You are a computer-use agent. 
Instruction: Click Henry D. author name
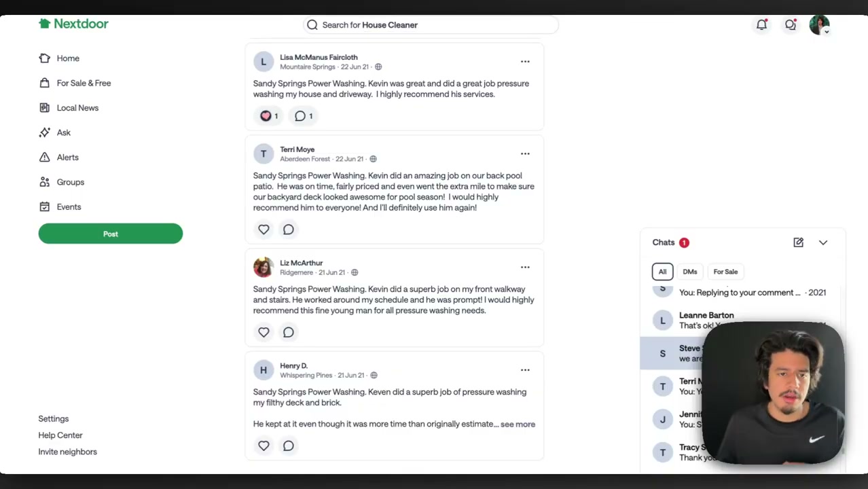point(293,365)
